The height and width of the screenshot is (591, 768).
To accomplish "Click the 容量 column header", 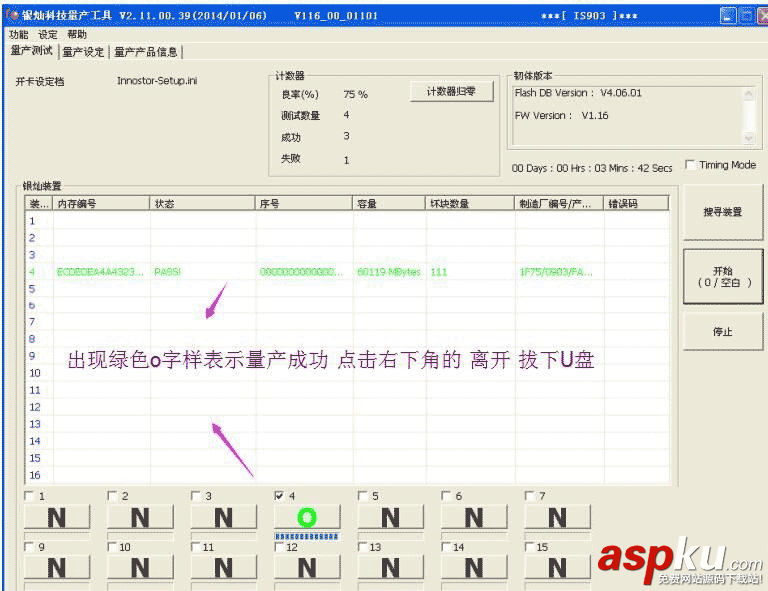I will point(389,204).
